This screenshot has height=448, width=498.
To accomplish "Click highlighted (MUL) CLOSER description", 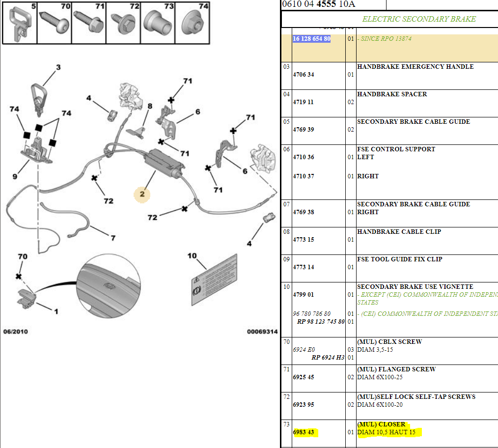I will [x=381, y=424].
